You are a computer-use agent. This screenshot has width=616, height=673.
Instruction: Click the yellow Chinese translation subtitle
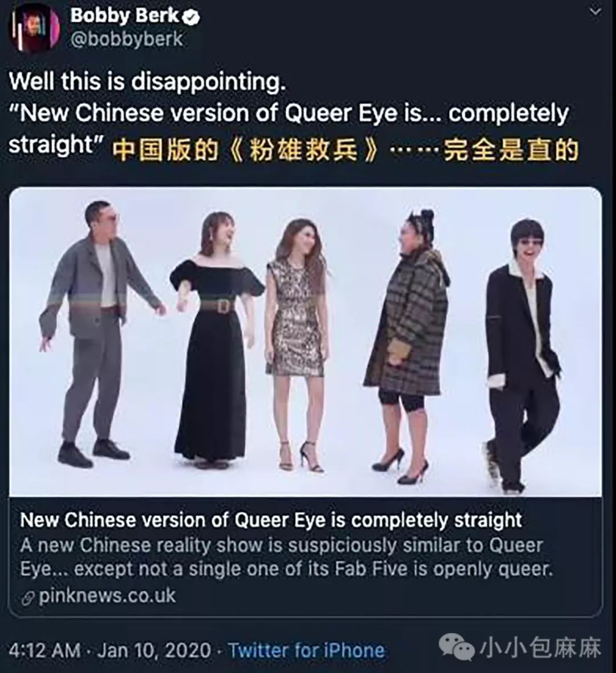click(x=346, y=150)
